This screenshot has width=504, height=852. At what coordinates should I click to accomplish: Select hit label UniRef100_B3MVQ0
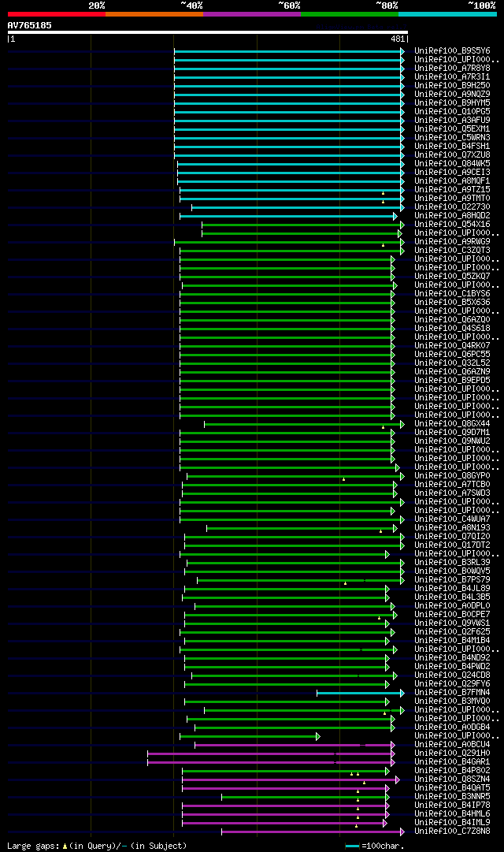tap(452, 702)
